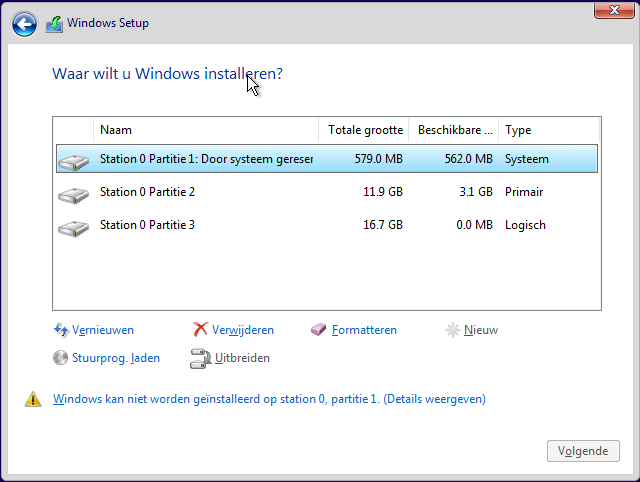The width and height of the screenshot is (640, 482).
Task: Click the red X Verwijderen icon
Action: click(x=200, y=329)
